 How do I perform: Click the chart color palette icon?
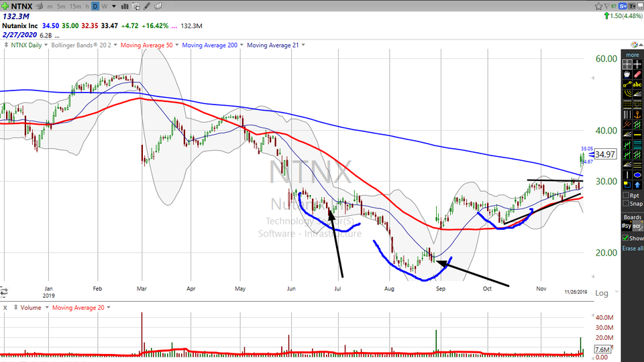click(635, 44)
